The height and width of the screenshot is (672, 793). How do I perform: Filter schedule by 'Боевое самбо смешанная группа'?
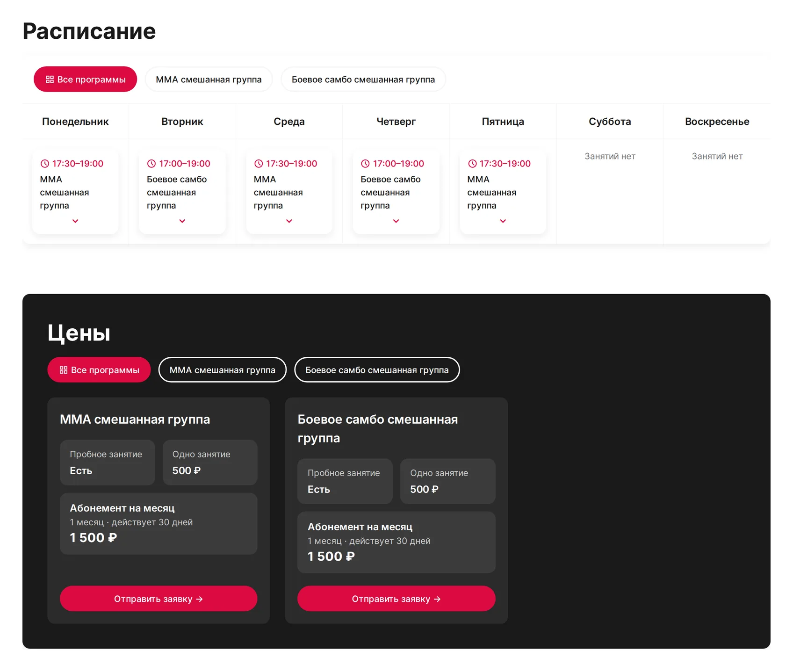point(363,79)
